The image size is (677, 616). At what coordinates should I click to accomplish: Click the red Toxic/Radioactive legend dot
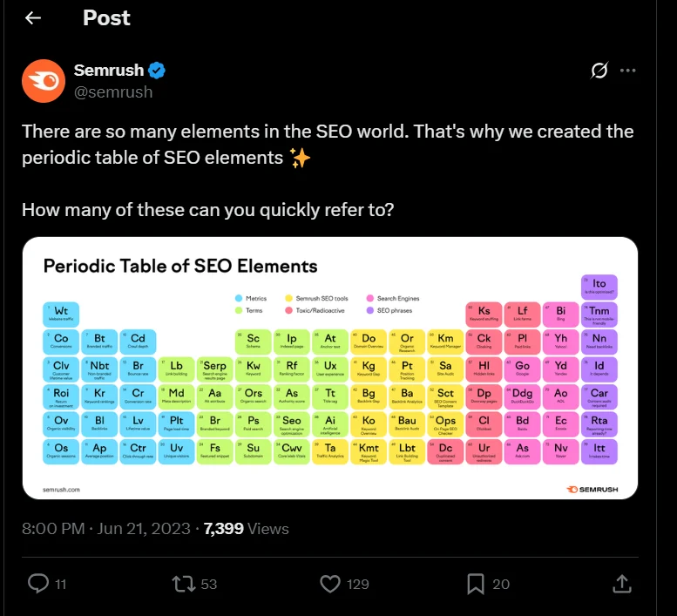[x=288, y=310]
